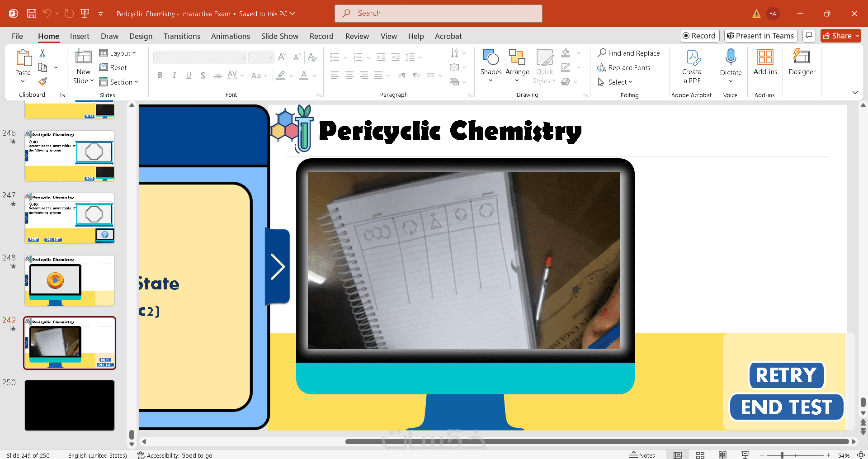Click the Undo arrow icon
This screenshot has width=868, height=459.
[47, 14]
